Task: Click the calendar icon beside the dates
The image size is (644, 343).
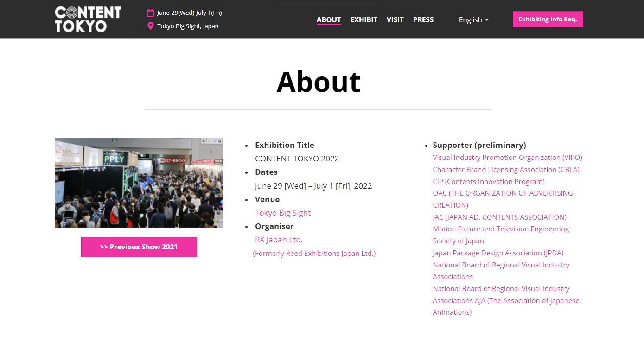Action: (150, 13)
